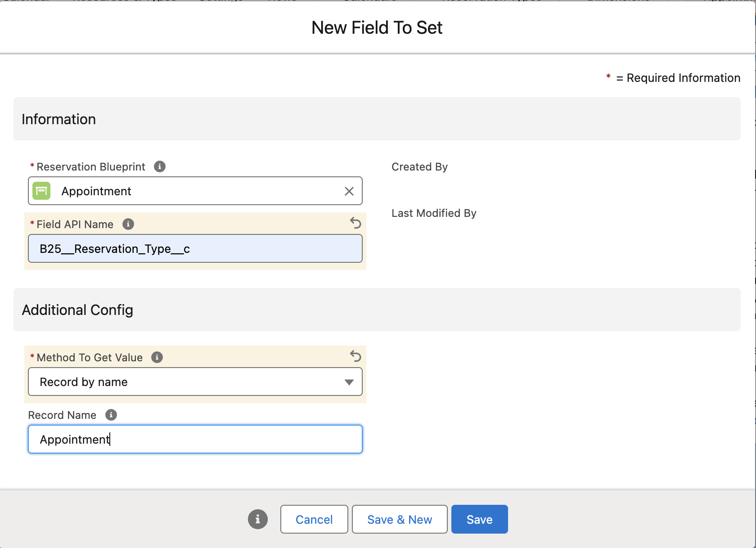Screen dimensions: 756x548
Task: Click the Reservation Blueprint info icon
Action: coord(160,166)
